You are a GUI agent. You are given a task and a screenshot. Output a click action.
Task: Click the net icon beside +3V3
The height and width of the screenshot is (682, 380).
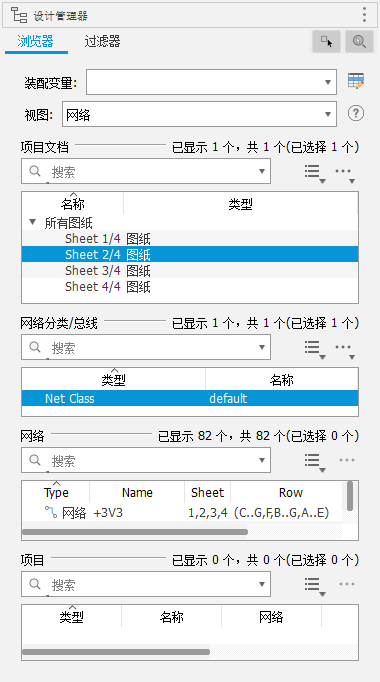pos(51,512)
